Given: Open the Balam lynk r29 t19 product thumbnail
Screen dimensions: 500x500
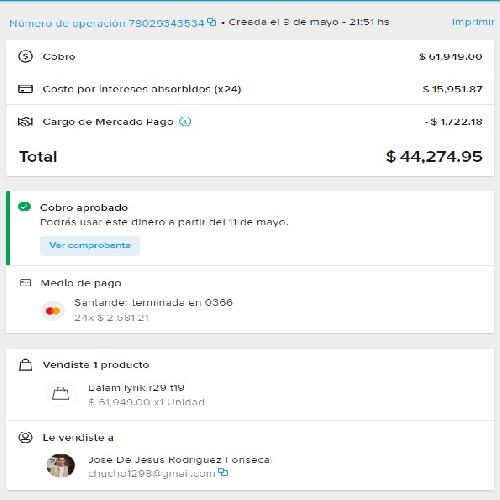Looking at the screenshot, I should 60,394.
